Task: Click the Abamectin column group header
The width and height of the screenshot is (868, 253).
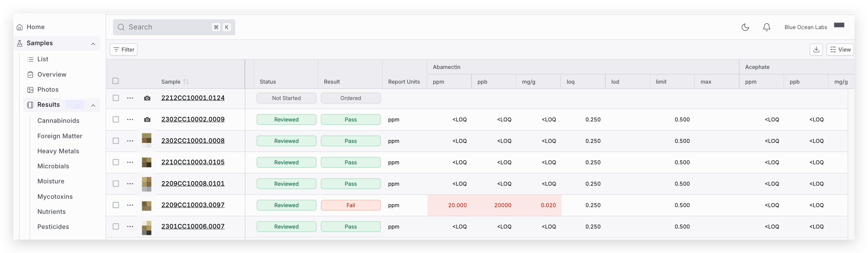Action: (x=446, y=67)
